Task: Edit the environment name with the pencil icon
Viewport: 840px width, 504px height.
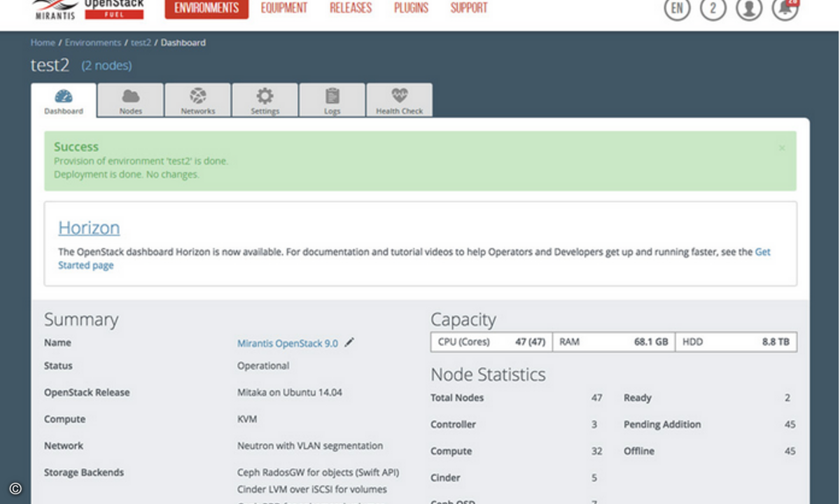Action: point(349,342)
